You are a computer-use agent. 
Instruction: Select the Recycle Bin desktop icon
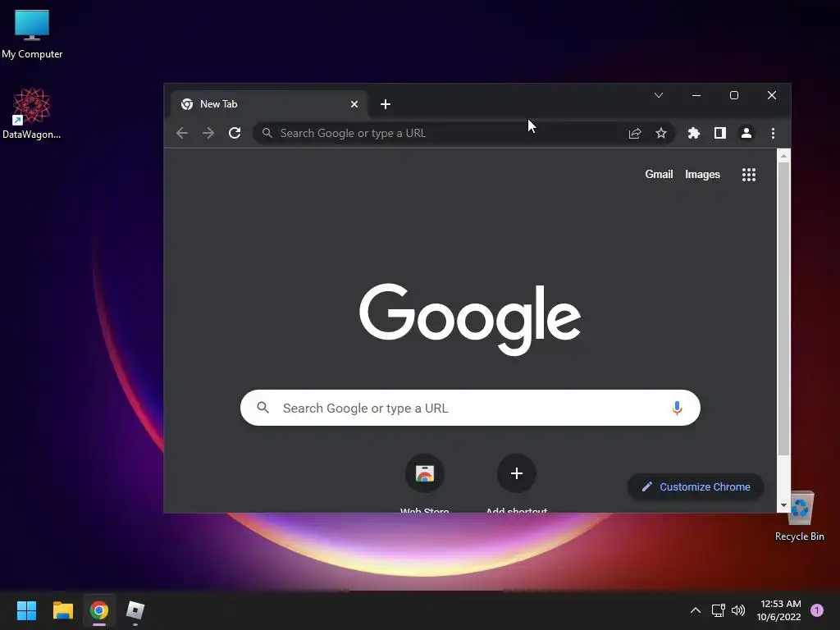(x=799, y=516)
